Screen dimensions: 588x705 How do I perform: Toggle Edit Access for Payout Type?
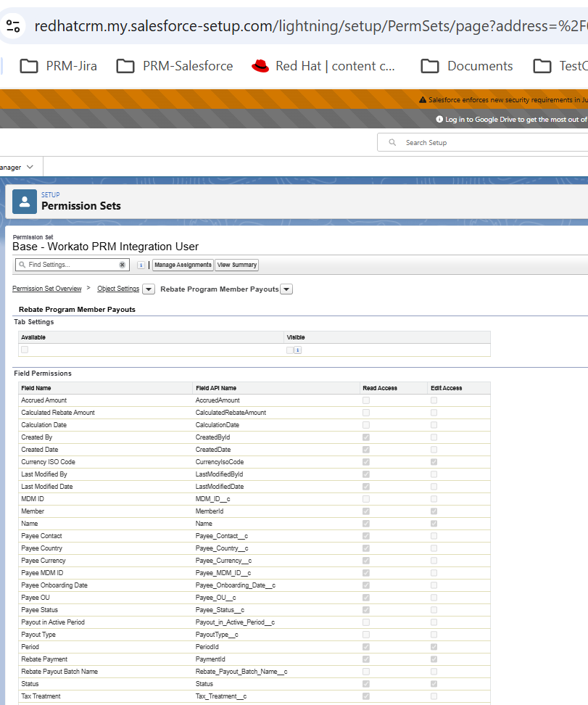coord(434,635)
